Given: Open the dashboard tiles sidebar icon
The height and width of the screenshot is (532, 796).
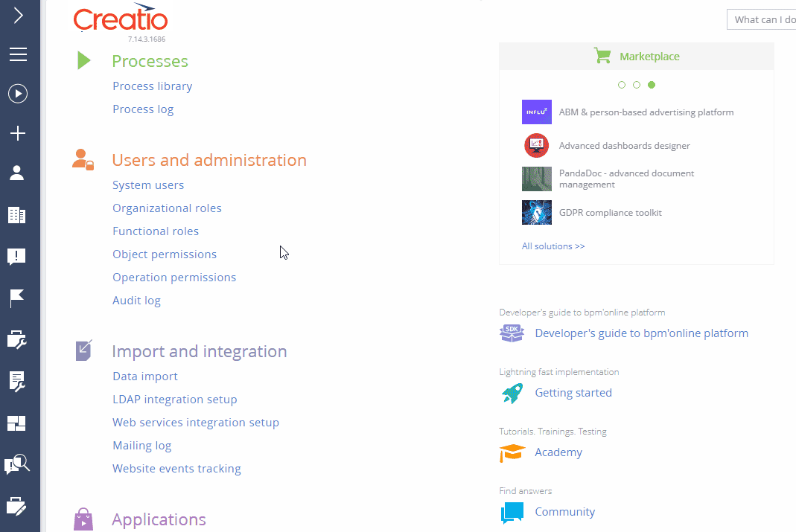Looking at the screenshot, I should pos(16,423).
